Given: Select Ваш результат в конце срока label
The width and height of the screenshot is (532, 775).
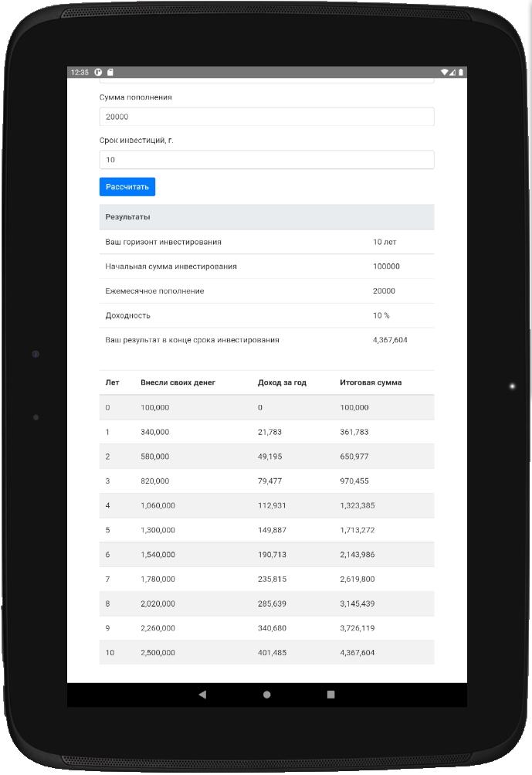Looking at the screenshot, I should click(192, 340).
